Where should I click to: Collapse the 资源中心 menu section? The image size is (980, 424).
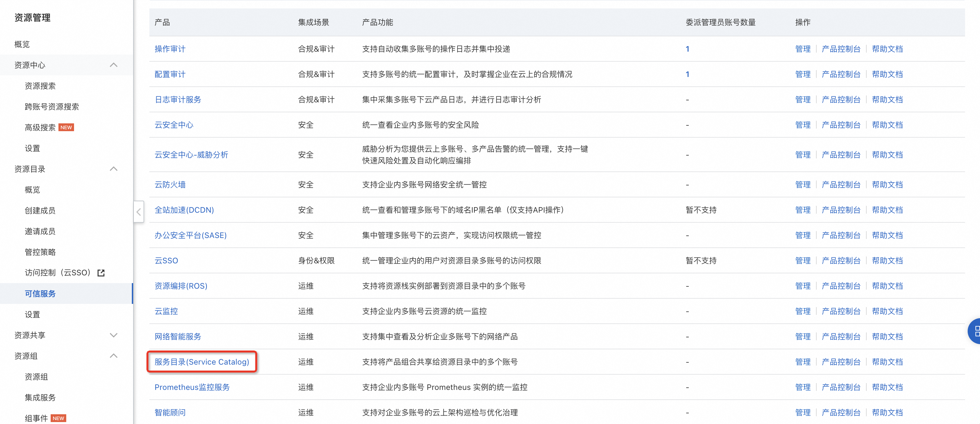click(113, 65)
